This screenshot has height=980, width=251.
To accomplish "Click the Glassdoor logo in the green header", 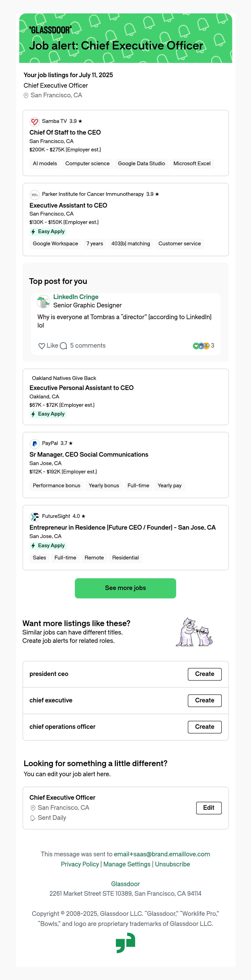I will coord(50,30).
